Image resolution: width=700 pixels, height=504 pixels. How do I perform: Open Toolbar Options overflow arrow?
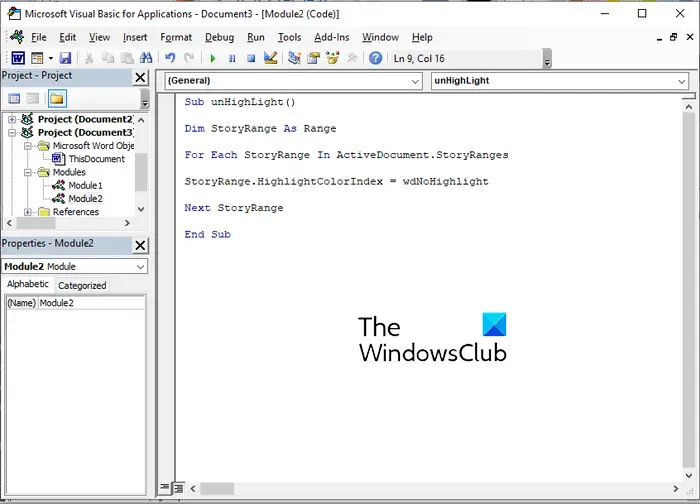pos(547,59)
